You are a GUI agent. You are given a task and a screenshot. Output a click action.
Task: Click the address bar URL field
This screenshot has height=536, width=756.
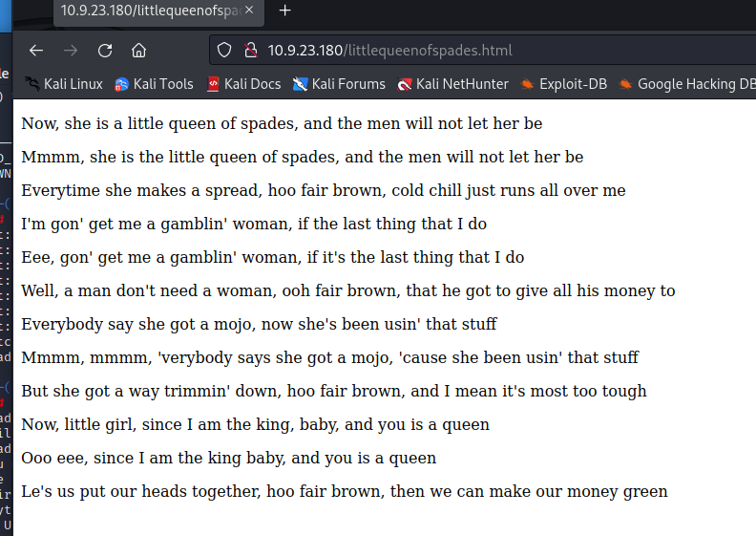point(482,50)
